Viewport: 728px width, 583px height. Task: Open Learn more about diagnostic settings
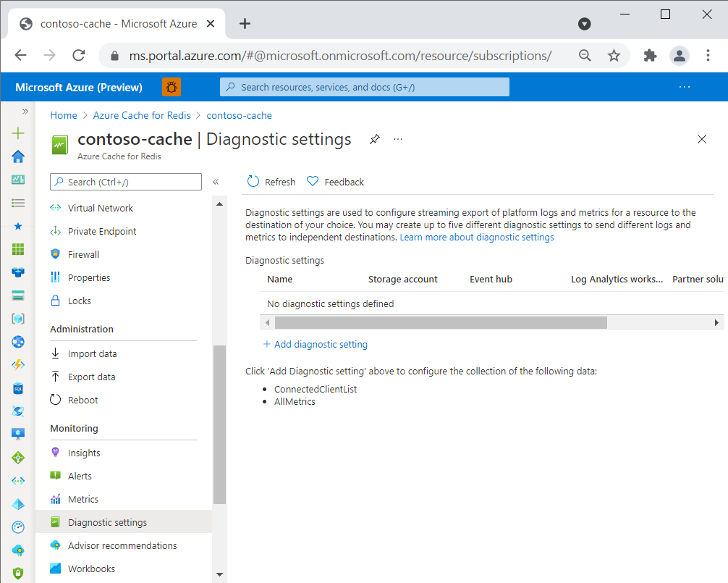(477, 238)
